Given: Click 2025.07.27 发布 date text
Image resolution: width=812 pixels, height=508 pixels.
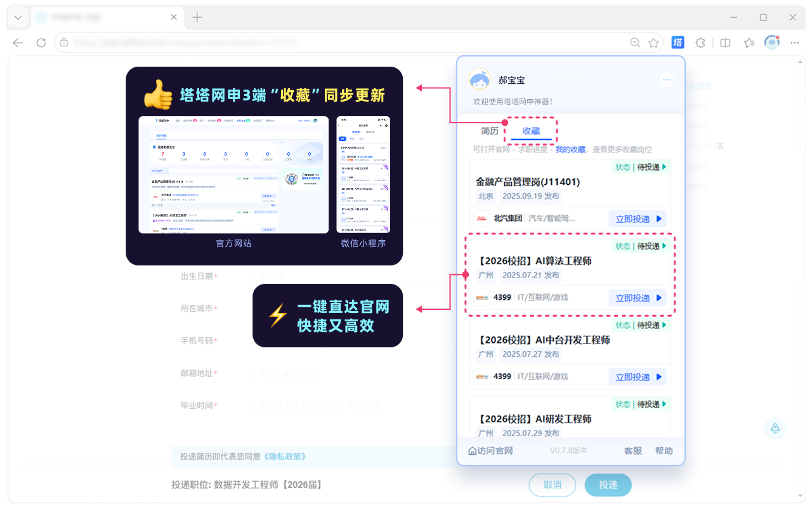Looking at the screenshot, I should point(530,354).
